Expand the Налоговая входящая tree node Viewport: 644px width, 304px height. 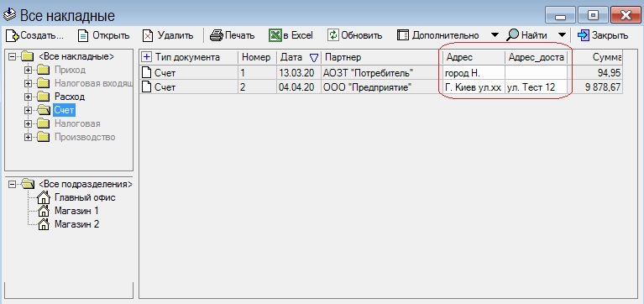click(x=28, y=83)
